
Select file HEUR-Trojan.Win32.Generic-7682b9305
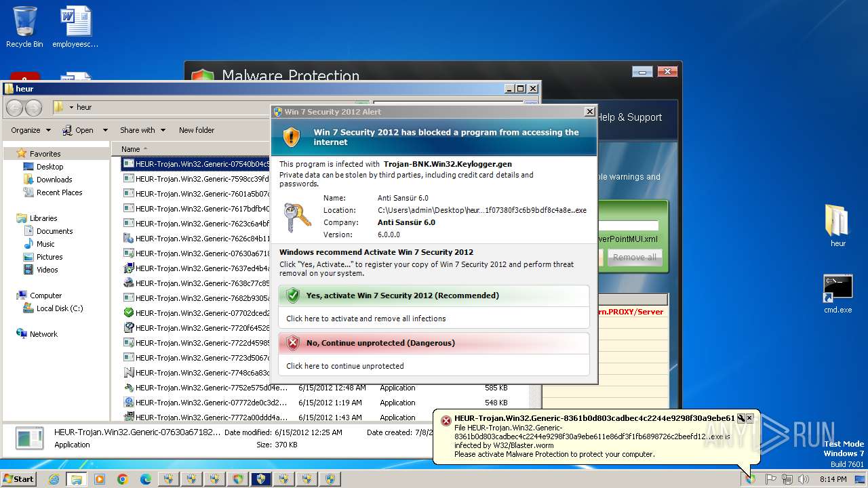(196, 298)
